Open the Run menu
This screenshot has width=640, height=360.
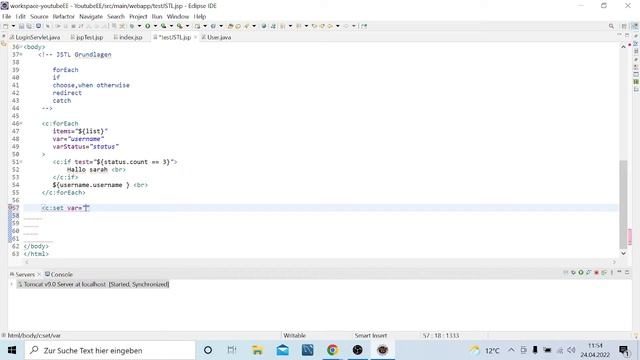[x=157, y=16]
